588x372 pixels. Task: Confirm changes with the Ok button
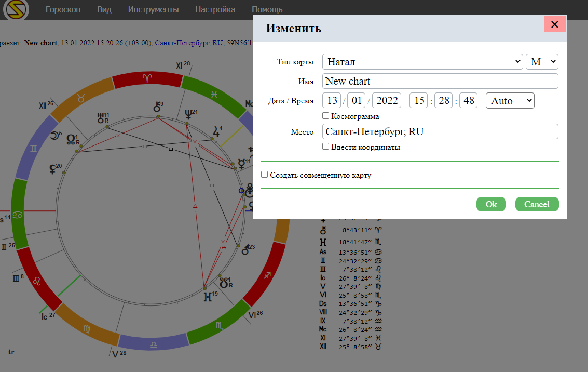coord(491,204)
